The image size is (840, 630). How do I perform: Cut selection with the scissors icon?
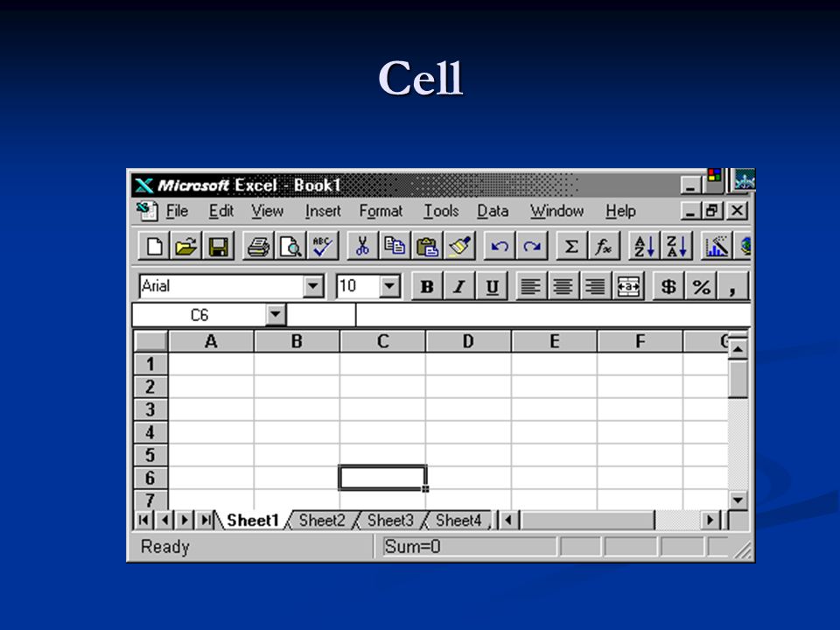click(362, 247)
